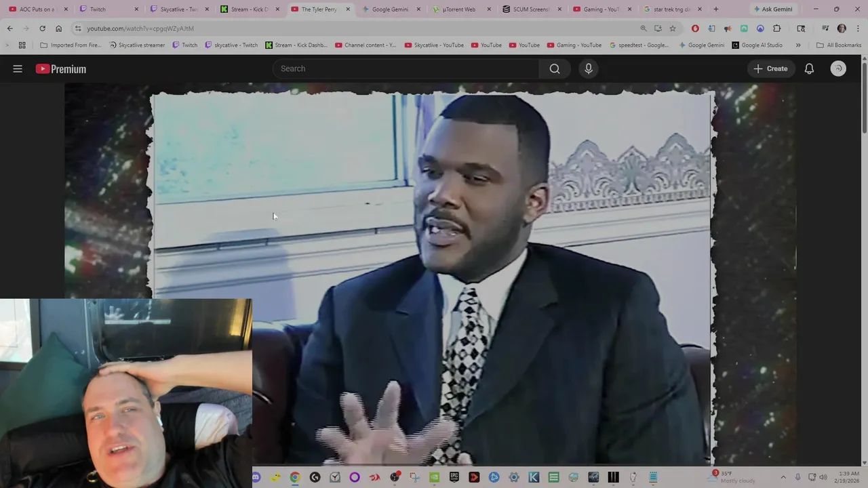Click the zoom magnifier icon in address bar
Image resolution: width=868 pixels, height=488 pixels.
pos(643,28)
